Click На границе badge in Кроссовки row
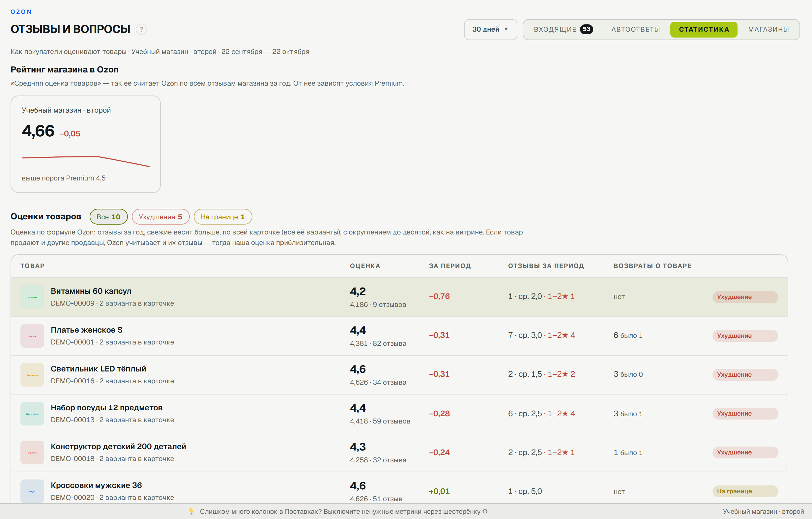812x519 pixels. tap(745, 491)
